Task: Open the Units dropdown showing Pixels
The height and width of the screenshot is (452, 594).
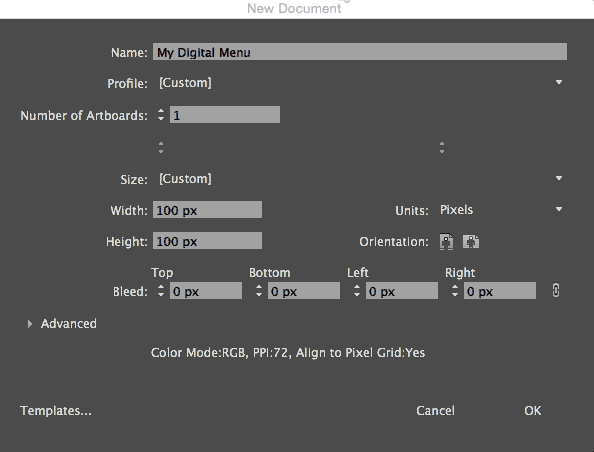Action: click(x=501, y=210)
